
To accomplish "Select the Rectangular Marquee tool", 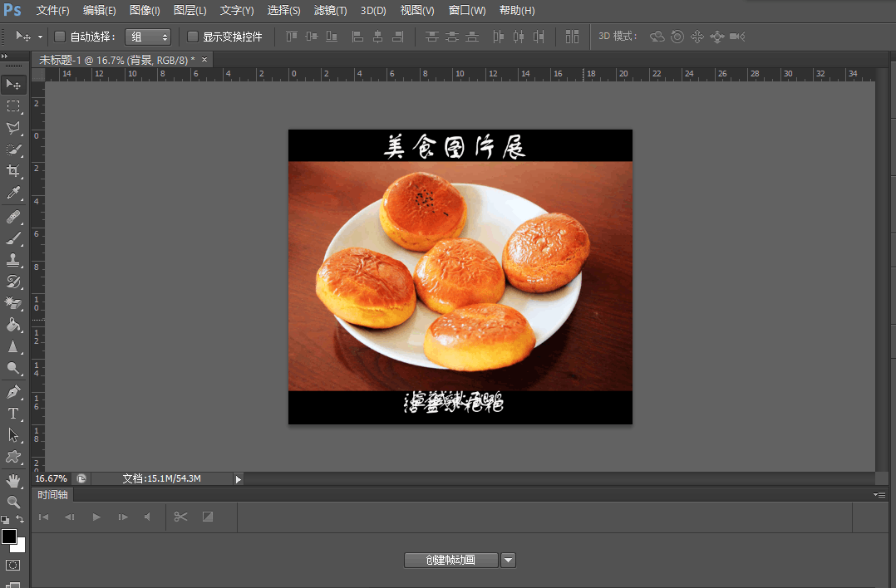I will click(x=13, y=105).
